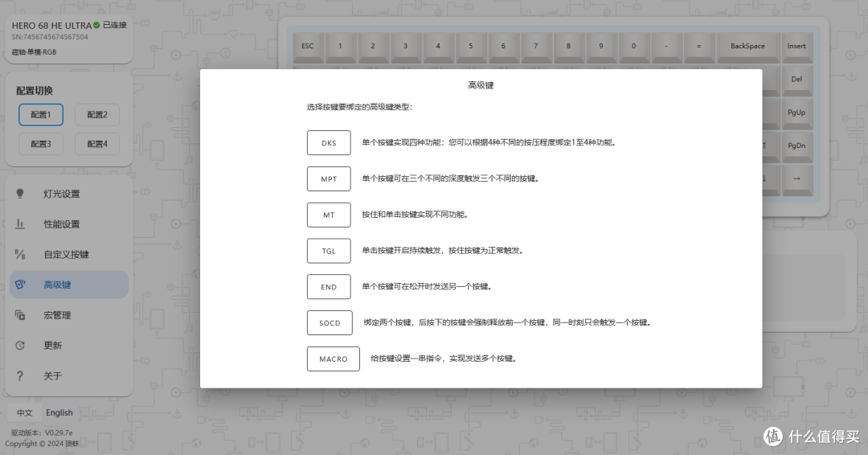Open 性能设置 performance settings menu
The image size is (868, 455).
[69, 224]
